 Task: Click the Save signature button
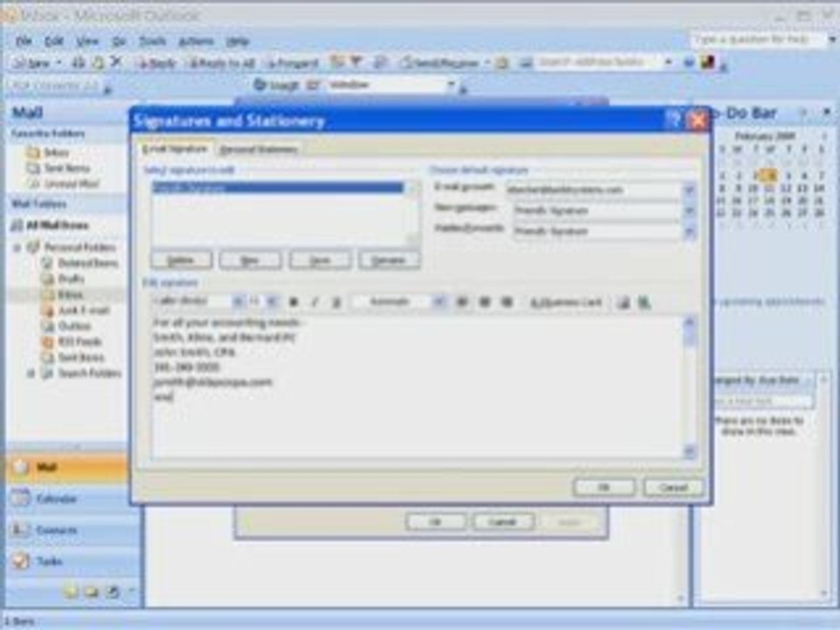pos(320,261)
